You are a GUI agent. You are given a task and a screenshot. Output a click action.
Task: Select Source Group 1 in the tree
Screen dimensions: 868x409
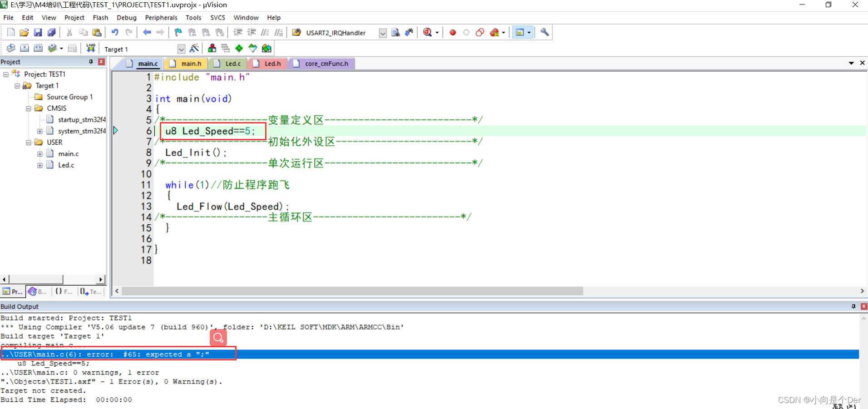point(69,97)
